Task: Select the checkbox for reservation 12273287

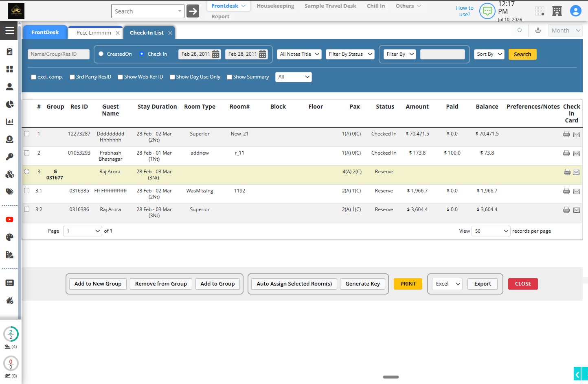Action: coord(27,133)
